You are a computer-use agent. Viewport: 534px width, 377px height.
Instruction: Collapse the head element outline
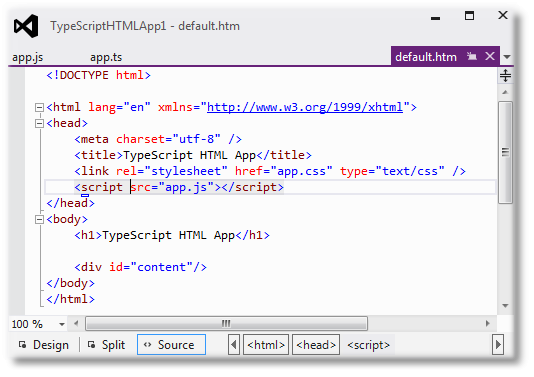(40, 123)
